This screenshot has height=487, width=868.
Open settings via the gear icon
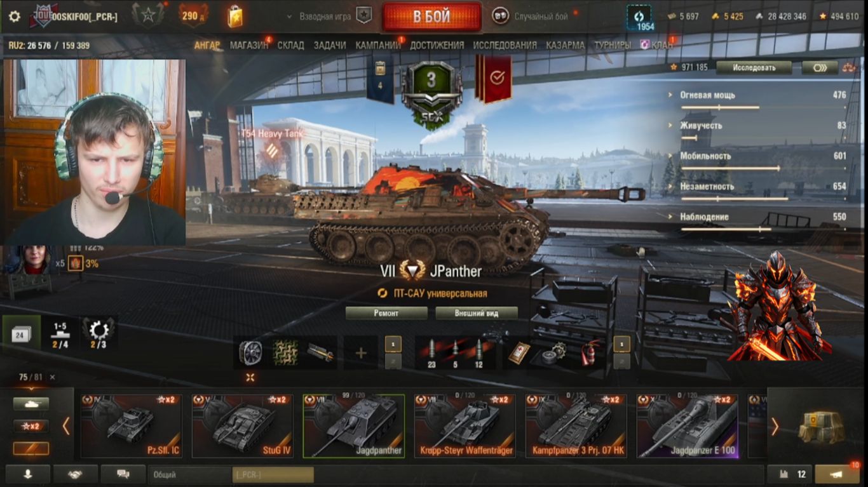(x=14, y=17)
